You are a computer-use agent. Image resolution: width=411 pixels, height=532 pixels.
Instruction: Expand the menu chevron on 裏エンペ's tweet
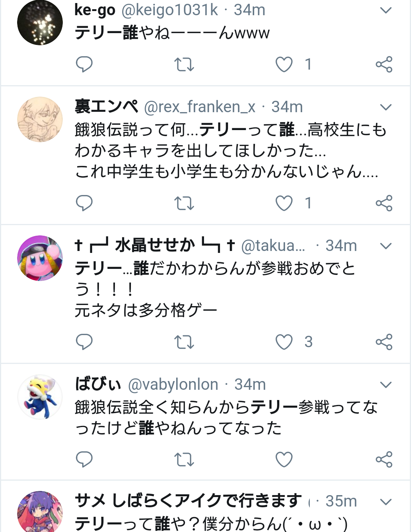tap(386, 107)
